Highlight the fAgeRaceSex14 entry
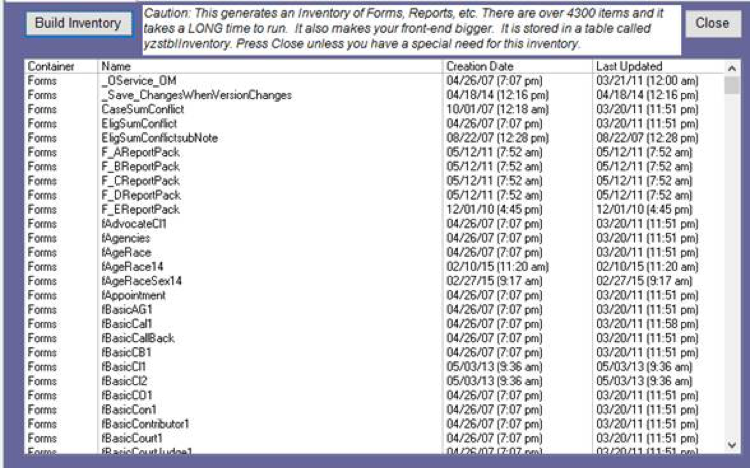Screen dimensions: 750x468 pos(140,281)
